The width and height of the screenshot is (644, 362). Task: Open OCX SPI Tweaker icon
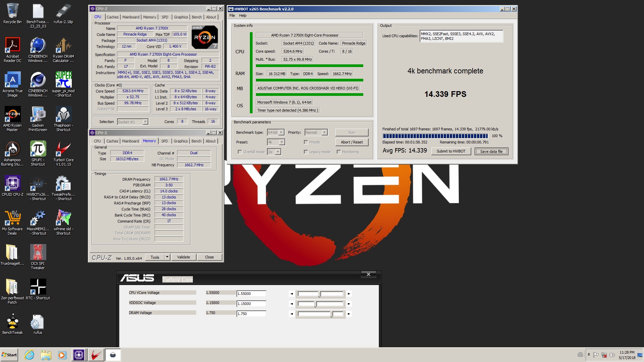point(38,257)
